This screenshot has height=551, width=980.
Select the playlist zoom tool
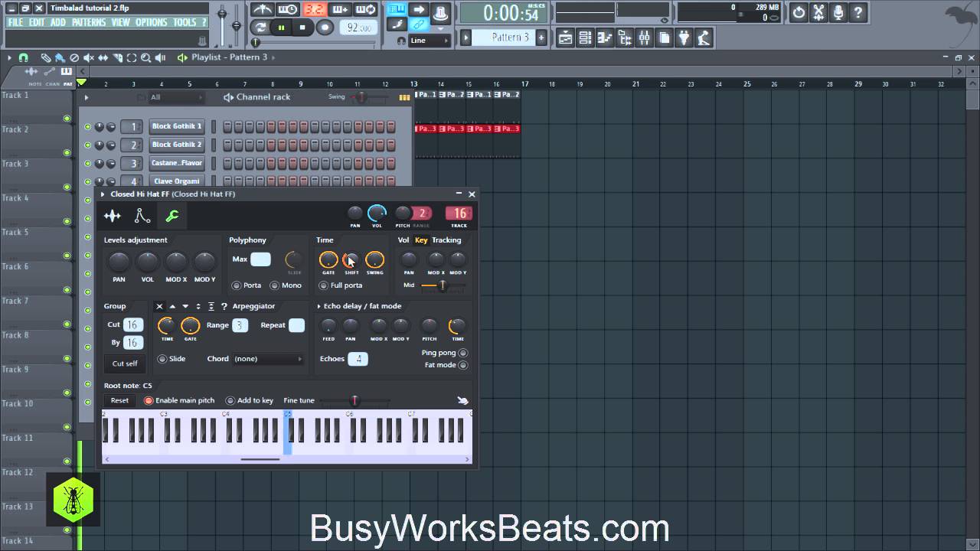point(145,57)
